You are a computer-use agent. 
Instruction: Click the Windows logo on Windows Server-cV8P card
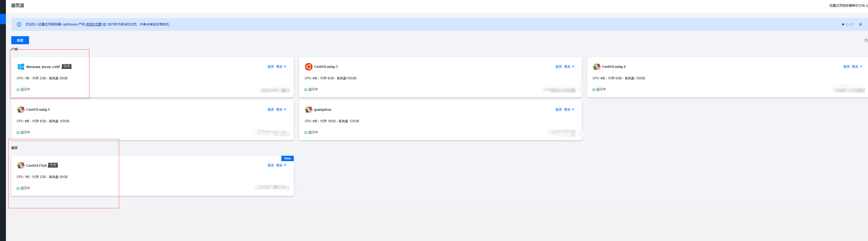click(21, 67)
